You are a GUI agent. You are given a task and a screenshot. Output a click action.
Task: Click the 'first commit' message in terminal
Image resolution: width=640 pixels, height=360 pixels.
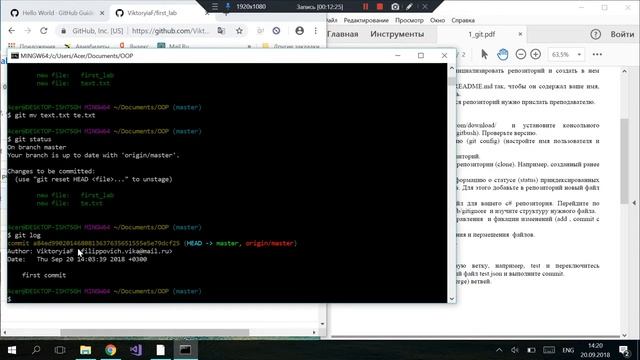(x=44, y=275)
